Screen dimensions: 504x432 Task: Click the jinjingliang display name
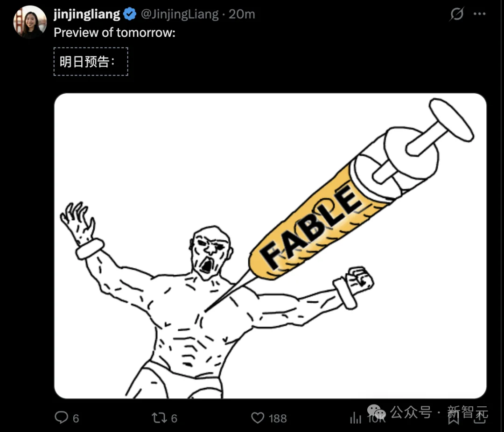click(87, 14)
